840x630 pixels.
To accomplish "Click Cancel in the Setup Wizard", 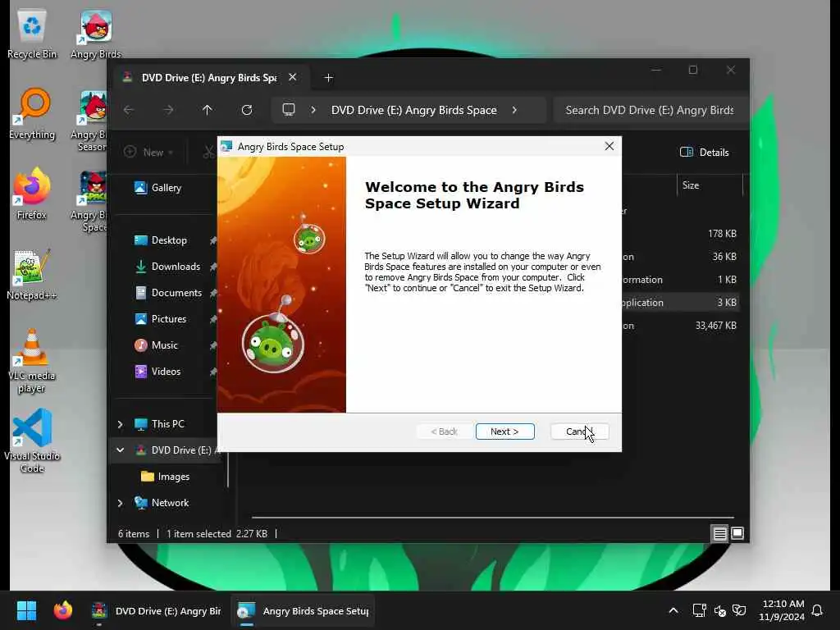I will click(x=579, y=431).
